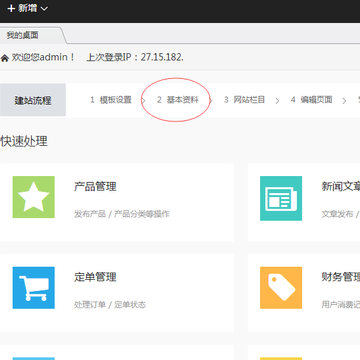Click the 建站流程 label block
Viewport: 360px width, 360px height.
pos(33,100)
